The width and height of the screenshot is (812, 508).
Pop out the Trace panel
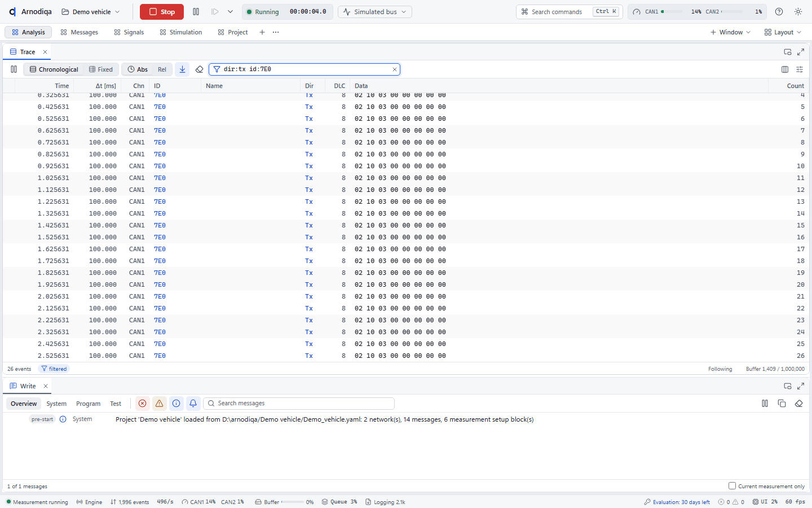(788, 52)
